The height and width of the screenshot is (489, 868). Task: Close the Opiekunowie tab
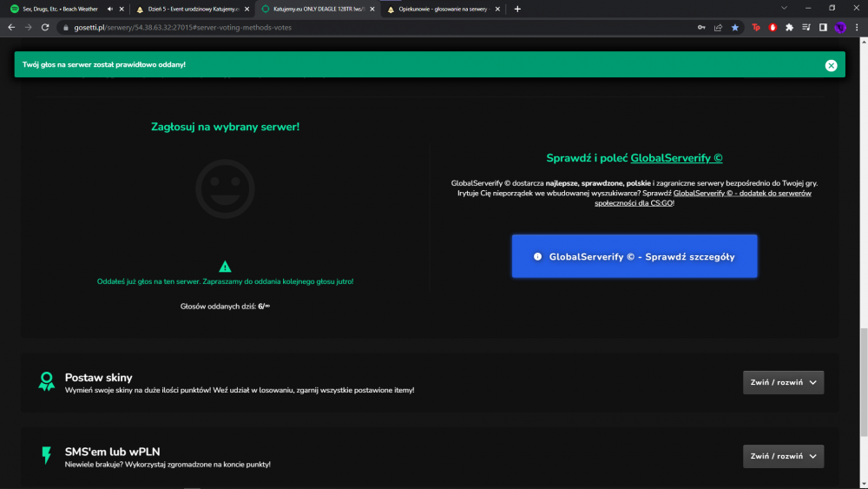(497, 9)
